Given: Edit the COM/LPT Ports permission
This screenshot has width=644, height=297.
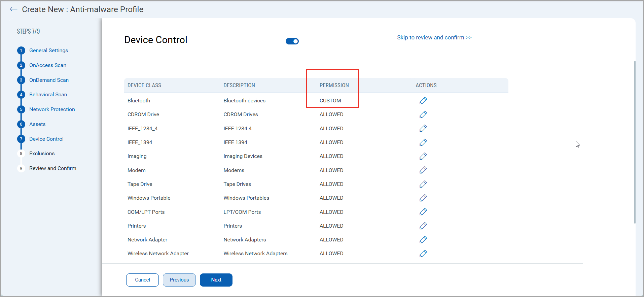Looking at the screenshot, I should [x=423, y=212].
